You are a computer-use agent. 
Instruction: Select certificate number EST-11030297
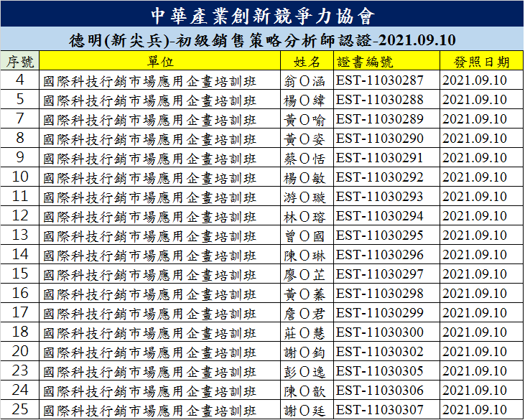click(x=380, y=274)
